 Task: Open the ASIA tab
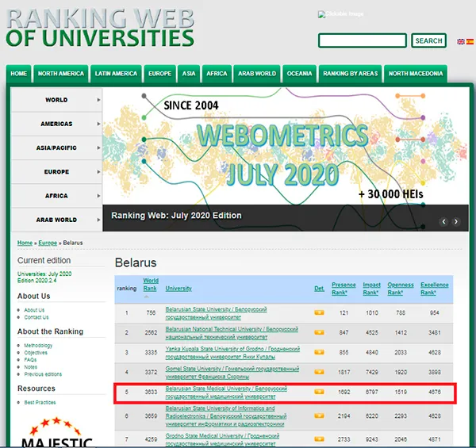point(189,74)
